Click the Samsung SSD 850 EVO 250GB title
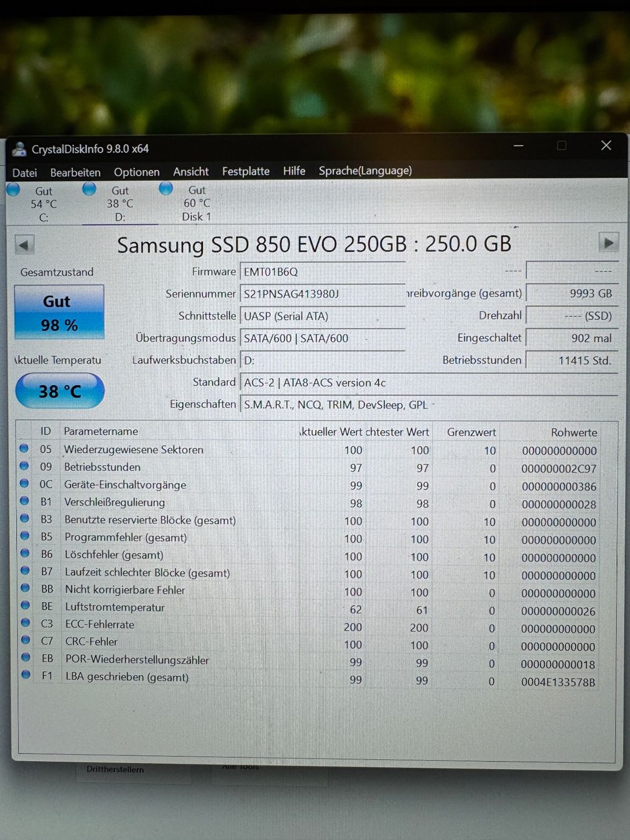Image resolution: width=630 pixels, height=840 pixels. (314, 244)
